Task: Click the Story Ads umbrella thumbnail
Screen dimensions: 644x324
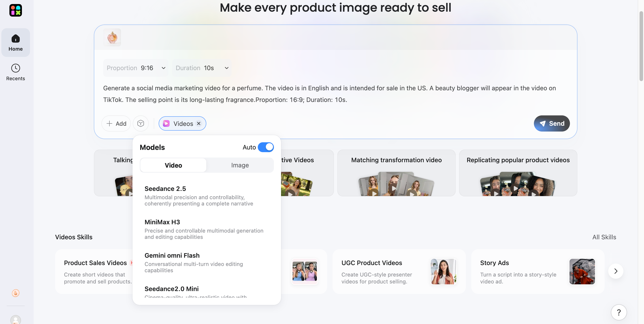Action: [x=582, y=271]
